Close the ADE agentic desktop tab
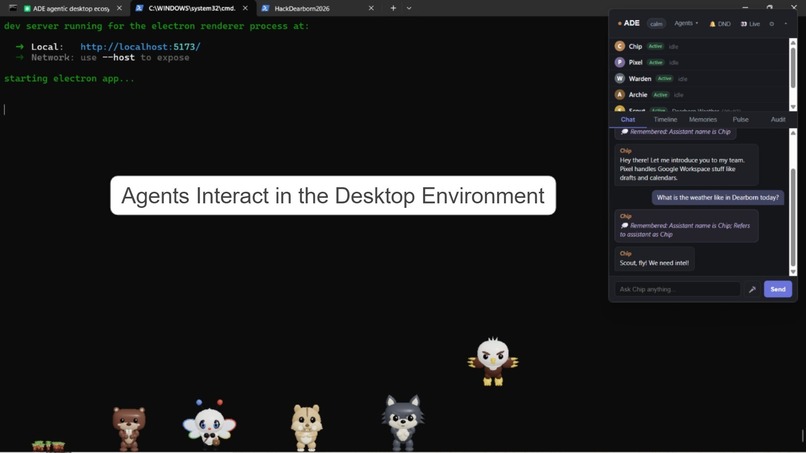Viewport: 806px width, 453px height. 119,8
